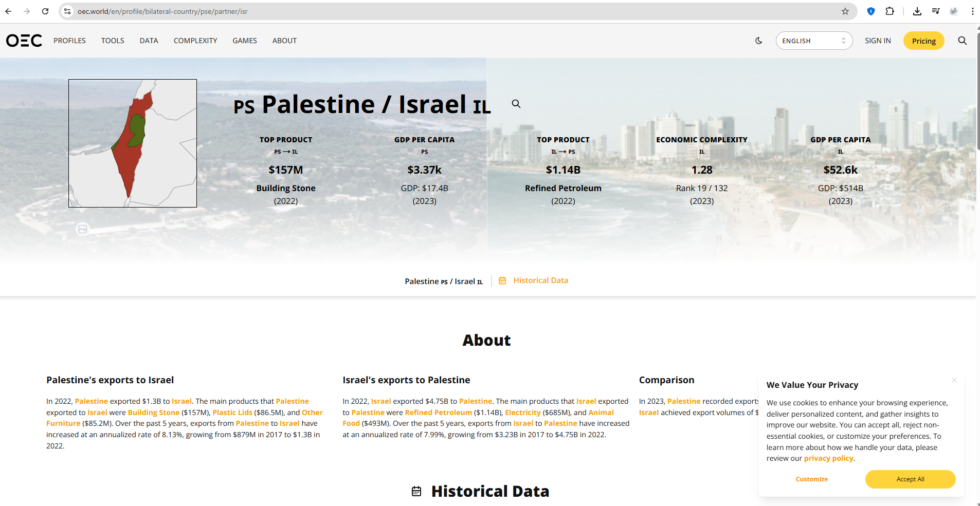This screenshot has width=980, height=506.
Task: Click the Accept All cookies button
Action: click(910, 479)
